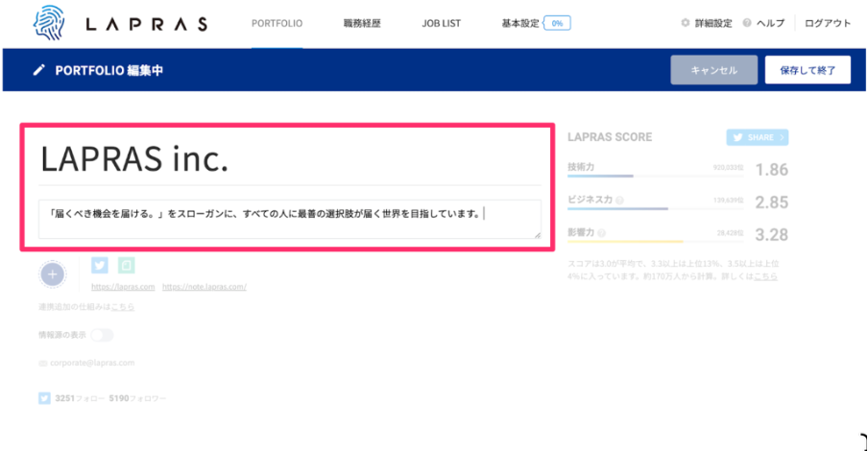868x451 pixels.
Task: Edit the LAPRAS inc. name field
Action: click(290, 159)
